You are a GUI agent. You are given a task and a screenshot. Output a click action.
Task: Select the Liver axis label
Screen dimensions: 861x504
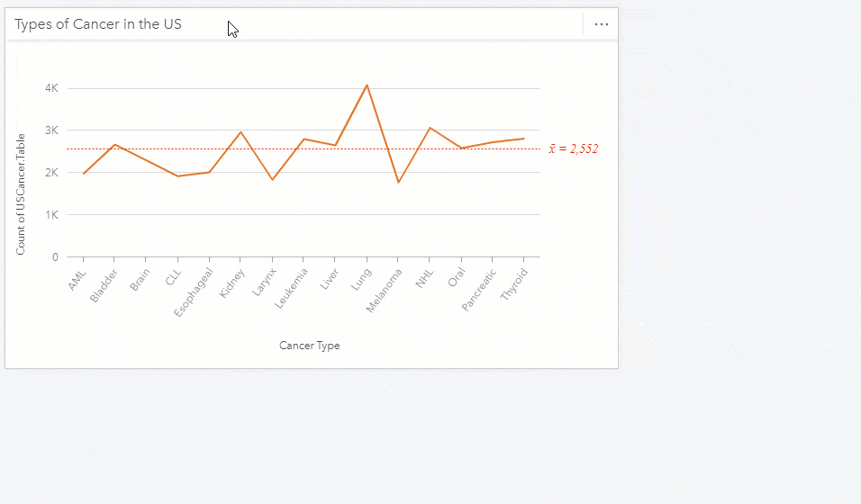pyautogui.click(x=330, y=279)
